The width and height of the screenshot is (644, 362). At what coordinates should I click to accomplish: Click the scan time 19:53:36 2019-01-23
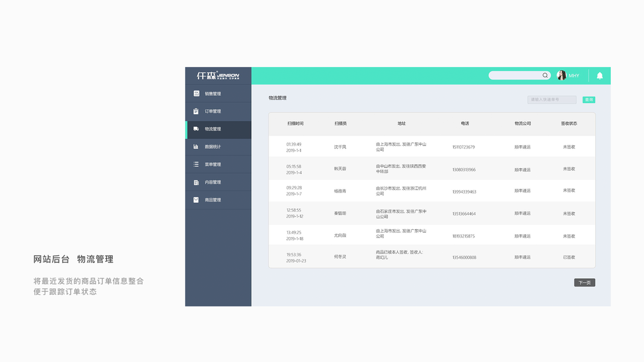click(296, 258)
